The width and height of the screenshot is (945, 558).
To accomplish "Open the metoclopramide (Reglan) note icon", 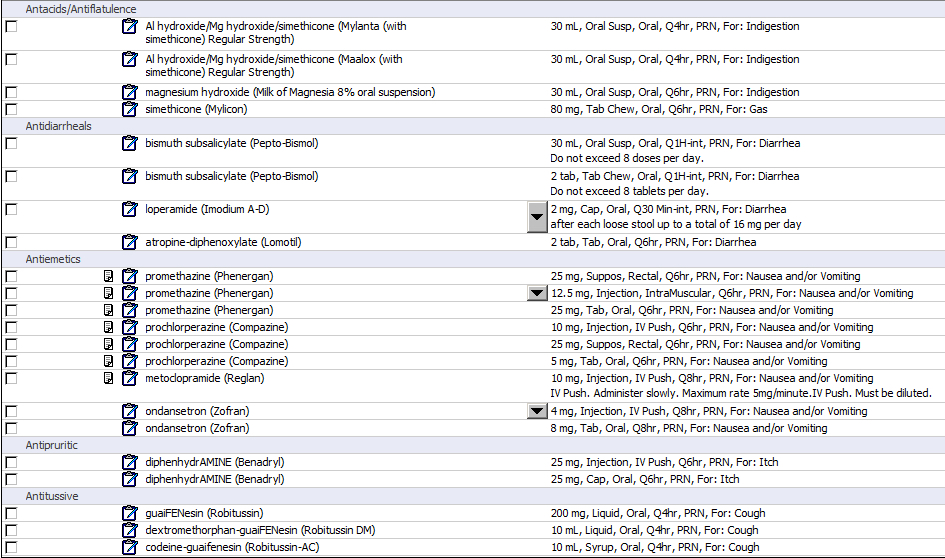I will [108, 378].
